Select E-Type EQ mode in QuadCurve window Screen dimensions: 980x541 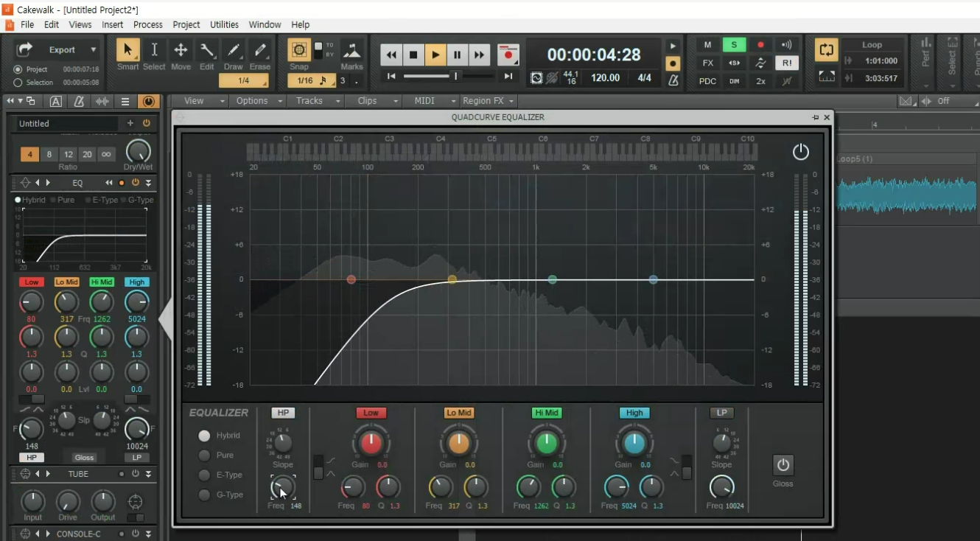204,475
